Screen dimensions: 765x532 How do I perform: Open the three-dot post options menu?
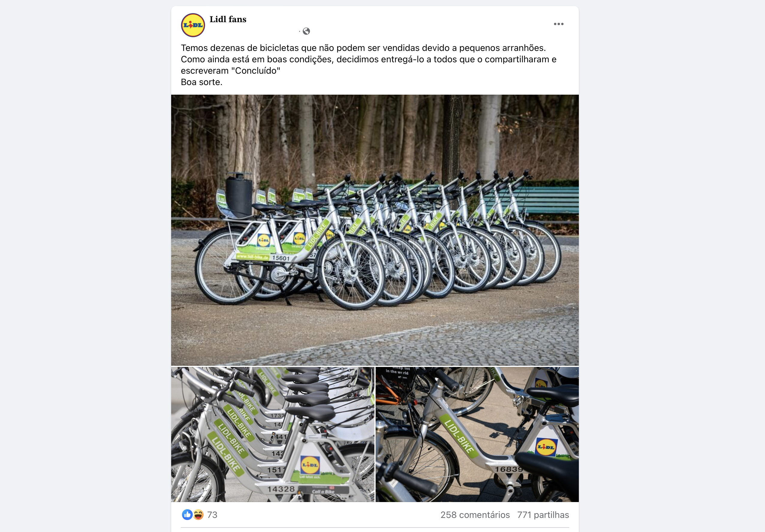(x=558, y=24)
